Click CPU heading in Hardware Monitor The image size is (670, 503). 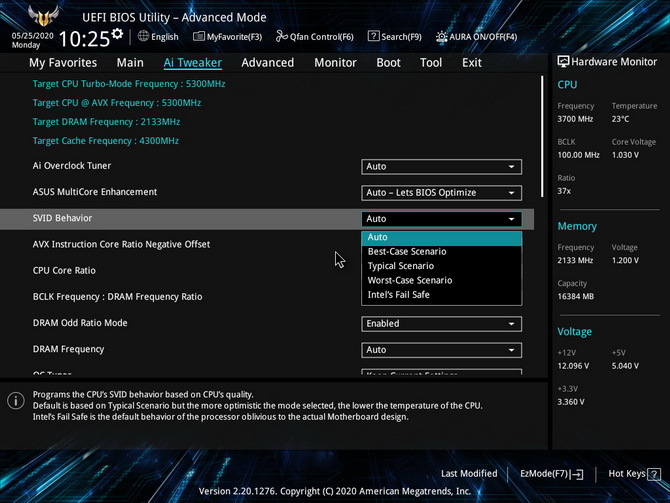(x=567, y=85)
